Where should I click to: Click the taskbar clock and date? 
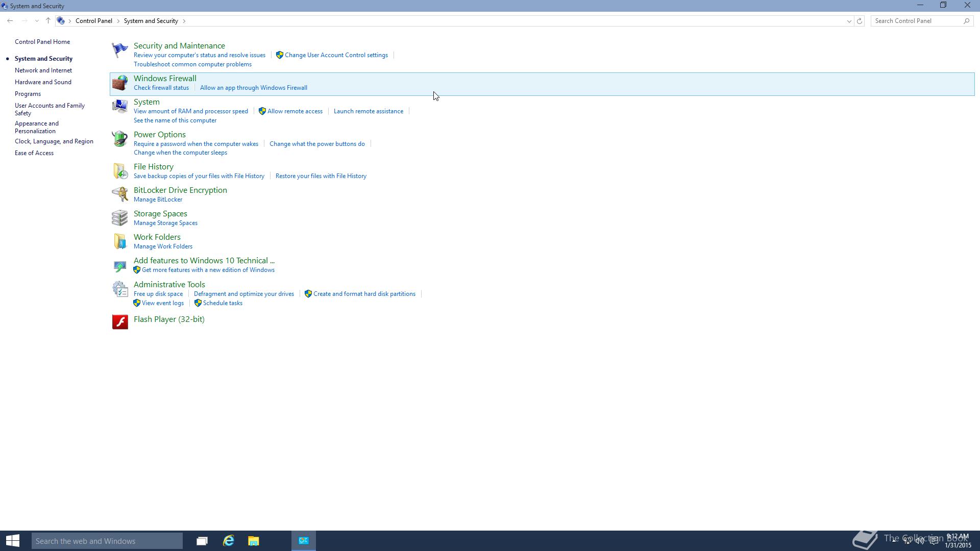[x=958, y=541]
